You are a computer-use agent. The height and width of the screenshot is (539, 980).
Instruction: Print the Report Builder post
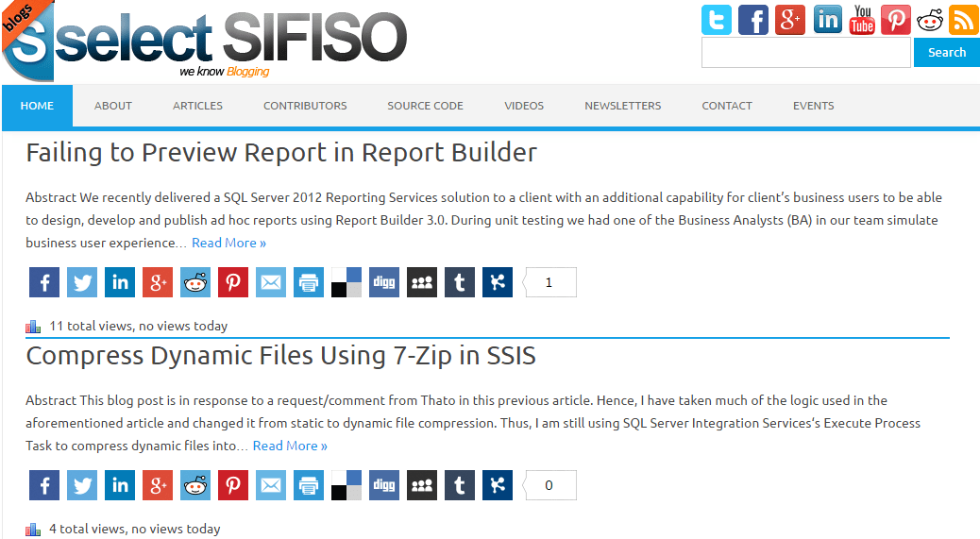coord(309,282)
